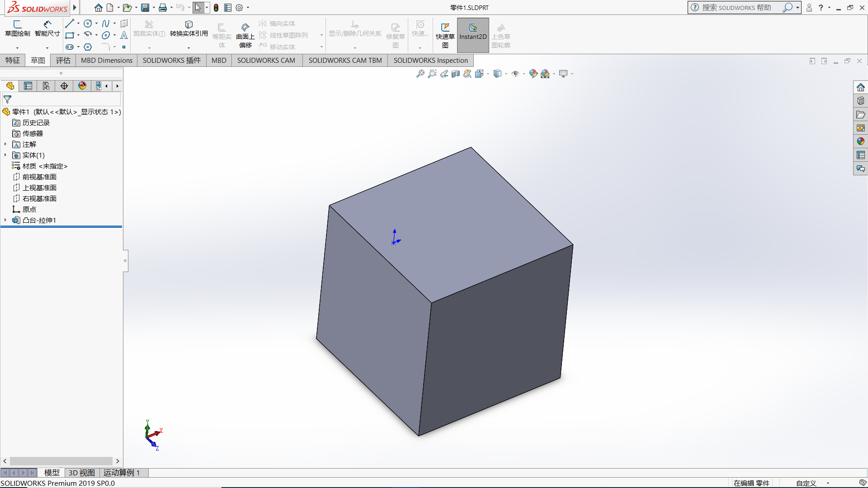This screenshot has width=868, height=488.
Task: Select the Spline sketch tool
Action: [105, 23]
